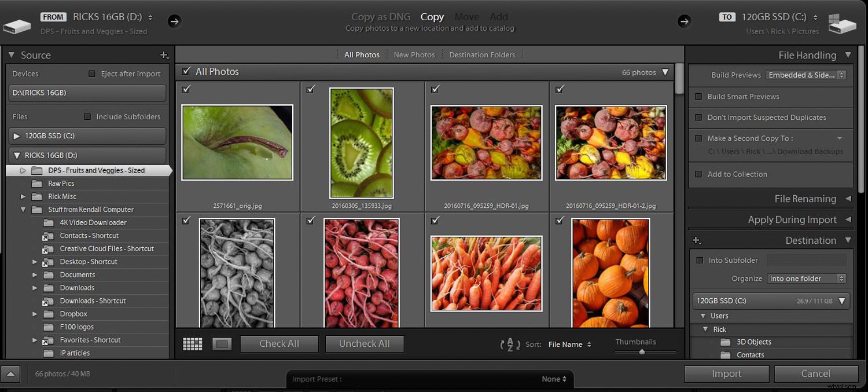Expand the Downloads folder in the source tree
The image size is (868, 392).
click(35, 288)
